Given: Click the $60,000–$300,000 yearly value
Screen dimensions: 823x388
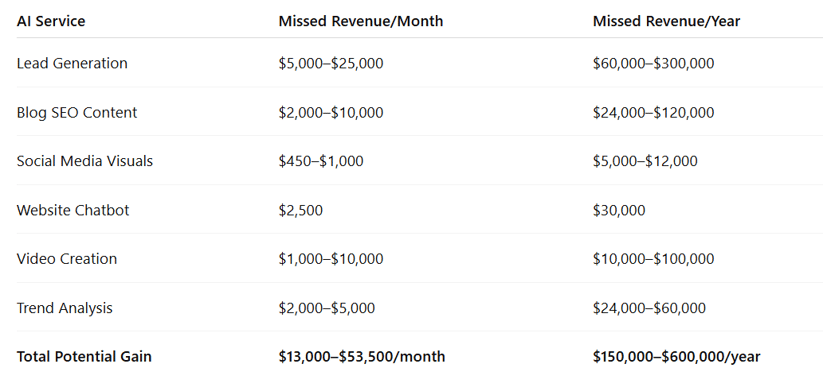Looking at the screenshot, I should [653, 64].
